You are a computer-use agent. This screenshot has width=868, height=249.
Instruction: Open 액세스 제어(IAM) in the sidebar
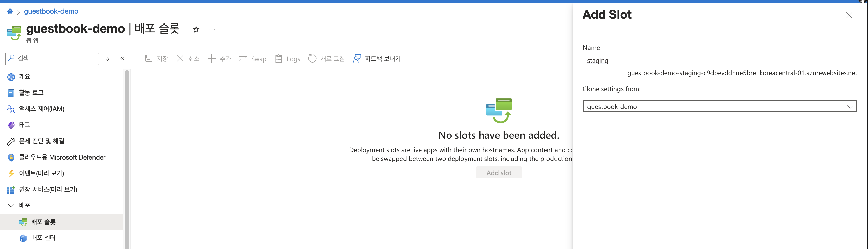tap(62, 109)
